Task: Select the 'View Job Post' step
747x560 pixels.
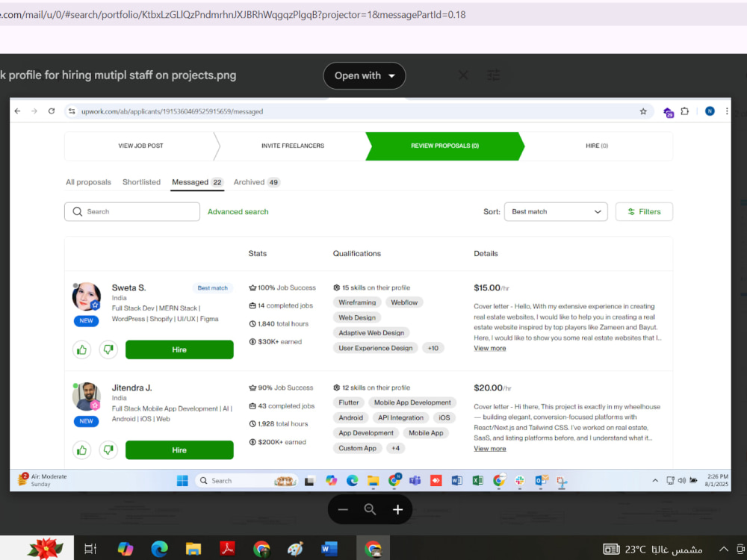Action: pyautogui.click(x=140, y=146)
